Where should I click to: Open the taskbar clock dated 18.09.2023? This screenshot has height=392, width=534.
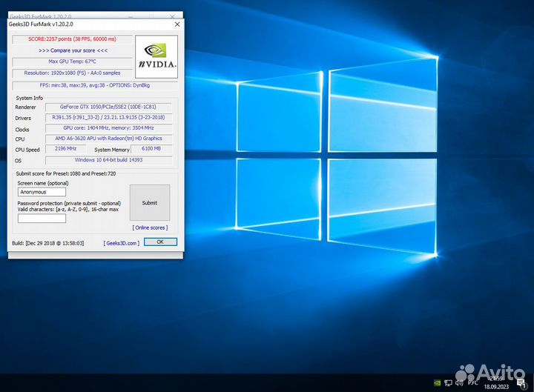click(x=496, y=383)
